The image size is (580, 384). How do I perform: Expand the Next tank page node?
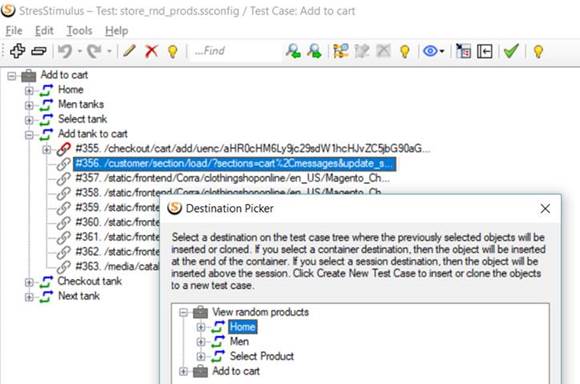(29, 297)
